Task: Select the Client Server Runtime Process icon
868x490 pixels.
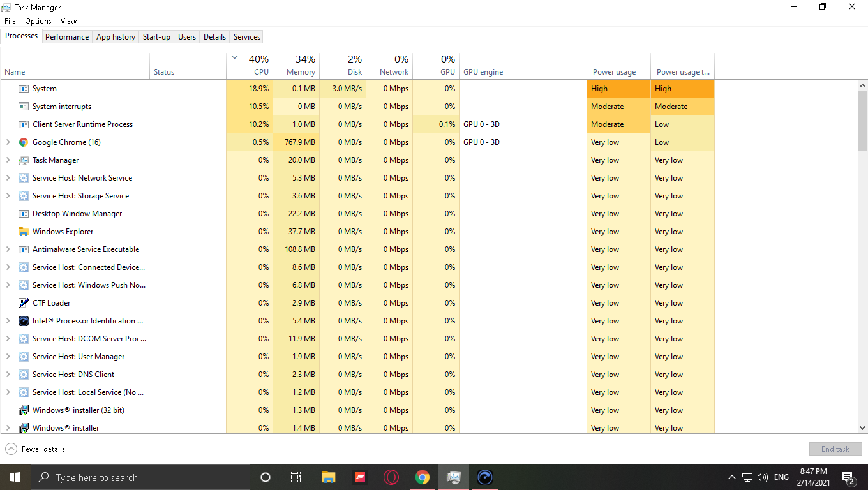Action: click(x=24, y=124)
